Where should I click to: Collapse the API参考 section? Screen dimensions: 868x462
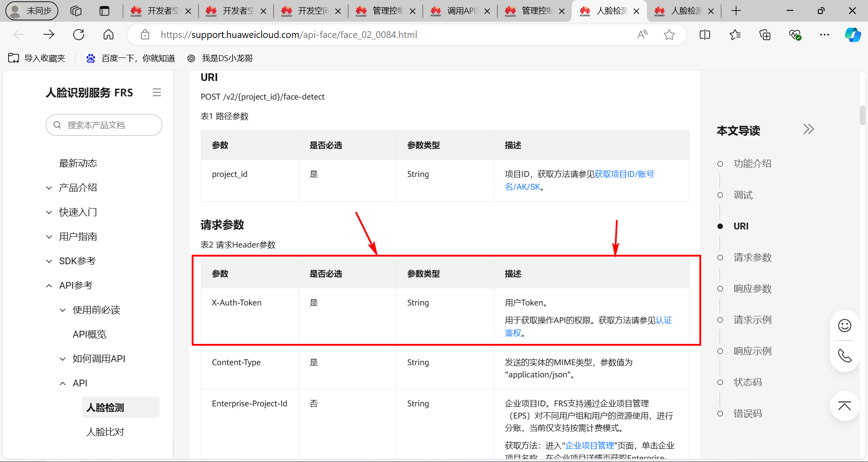tap(49, 286)
